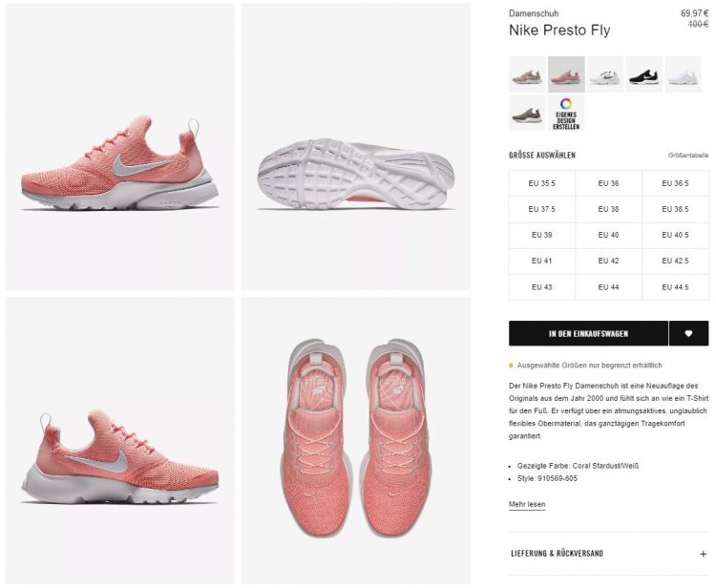The image size is (716, 588).
Task: Select the first beige-pink colorway thumbnail
Action: tap(527, 74)
